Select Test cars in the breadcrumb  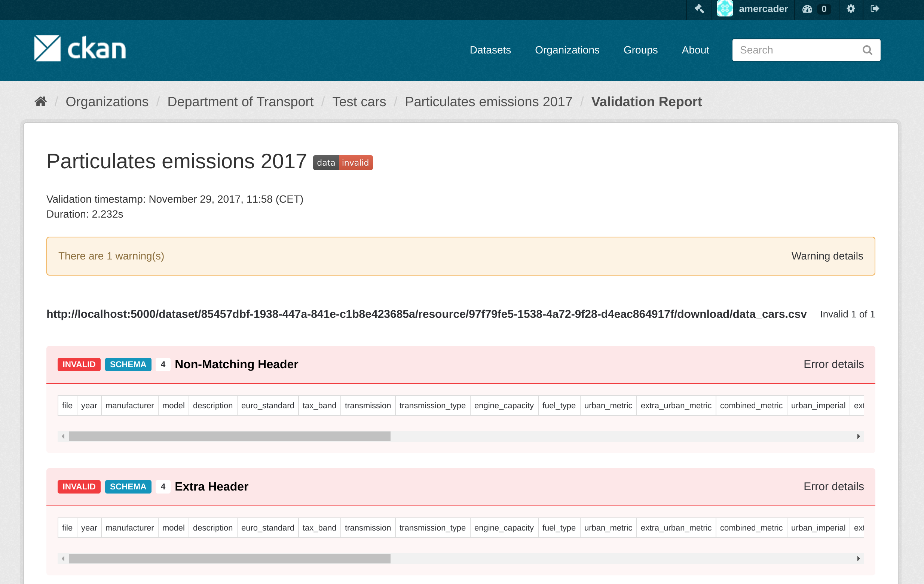(359, 102)
